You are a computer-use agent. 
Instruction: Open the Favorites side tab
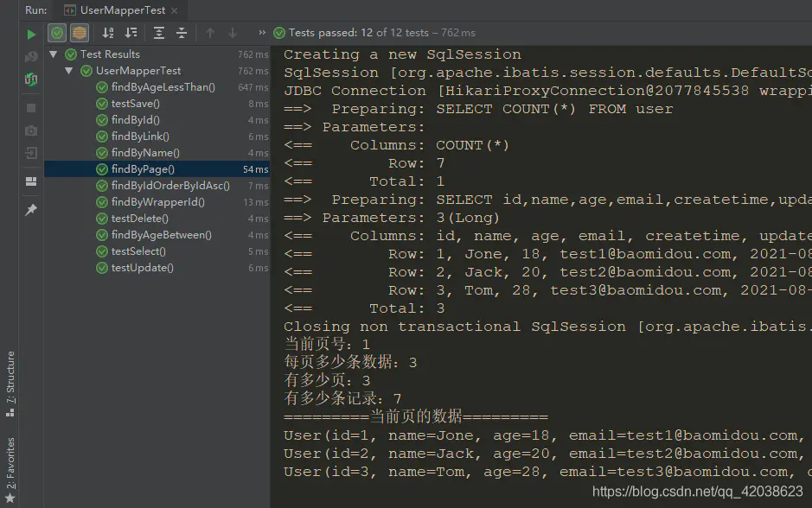[10, 470]
